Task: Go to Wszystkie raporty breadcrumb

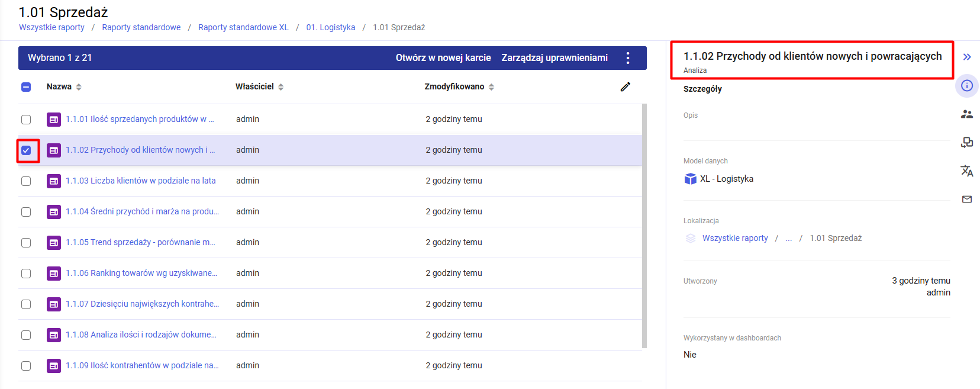Action: point(51,27)
